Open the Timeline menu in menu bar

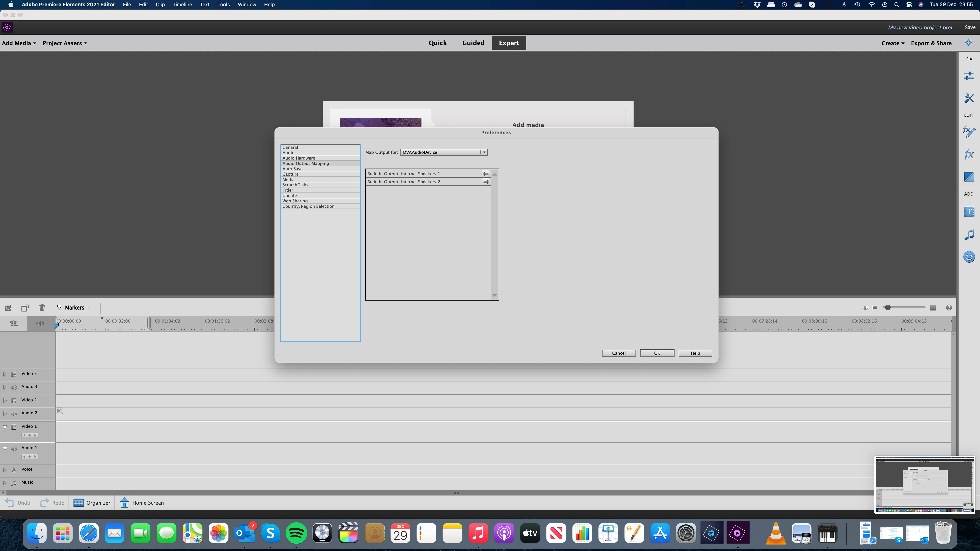182,5
